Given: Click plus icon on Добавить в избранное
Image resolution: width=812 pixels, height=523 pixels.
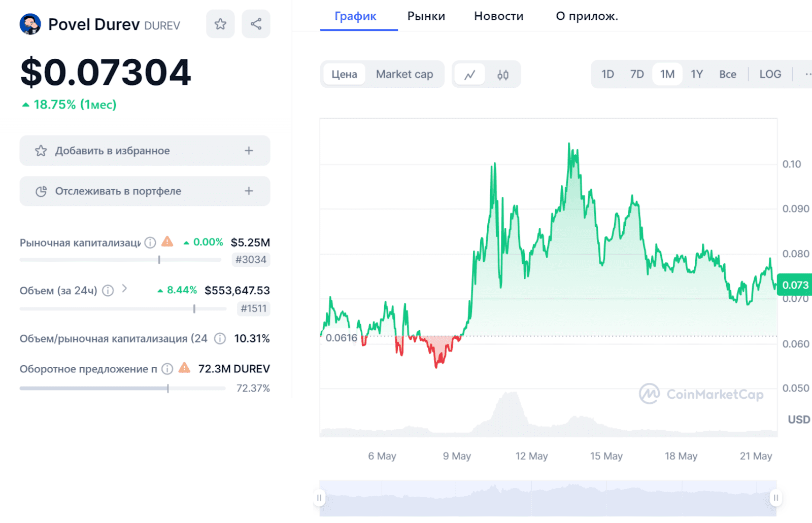Looking at the screenshot, I should click(x=249, y=151).
